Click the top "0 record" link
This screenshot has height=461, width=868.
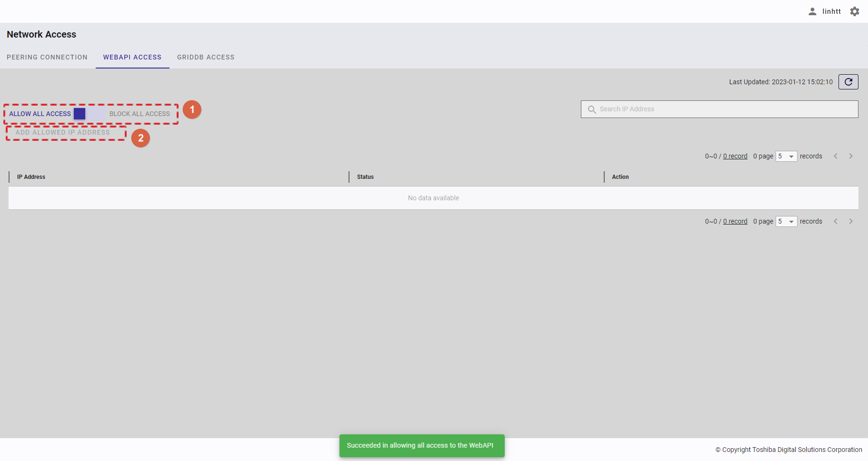tap(735, 156)
